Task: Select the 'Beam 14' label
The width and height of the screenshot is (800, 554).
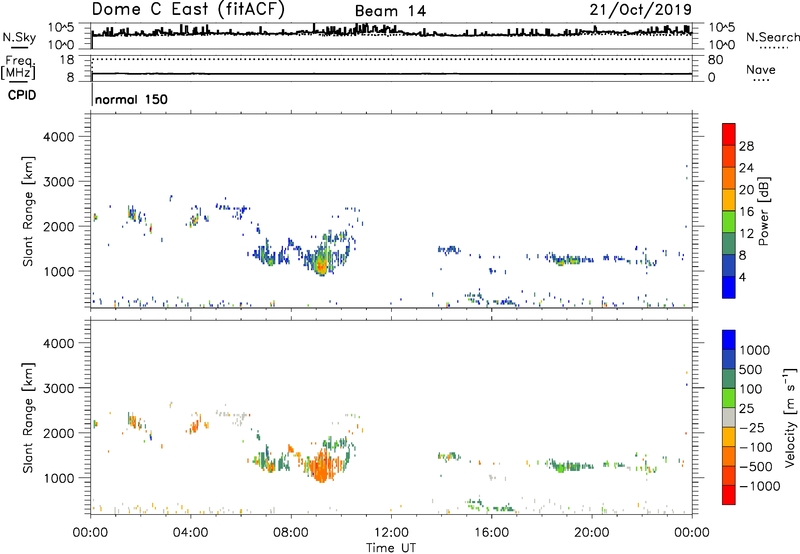Action: [x=390, y=11]
